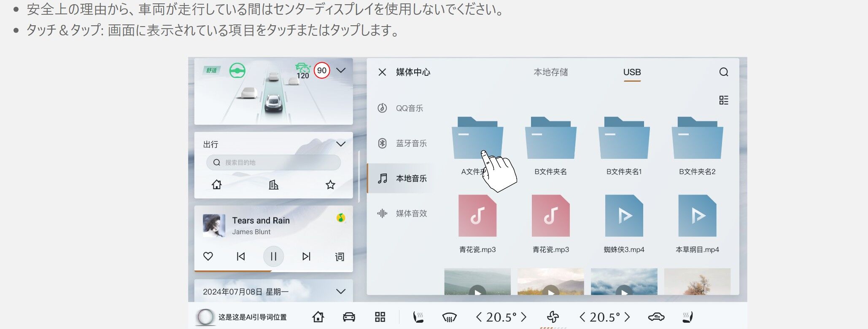Image resolution: width=868 pixels, height=329 pixels.
Task: Open lyrics for Tears and Rain
Action: tap(340, 257)
